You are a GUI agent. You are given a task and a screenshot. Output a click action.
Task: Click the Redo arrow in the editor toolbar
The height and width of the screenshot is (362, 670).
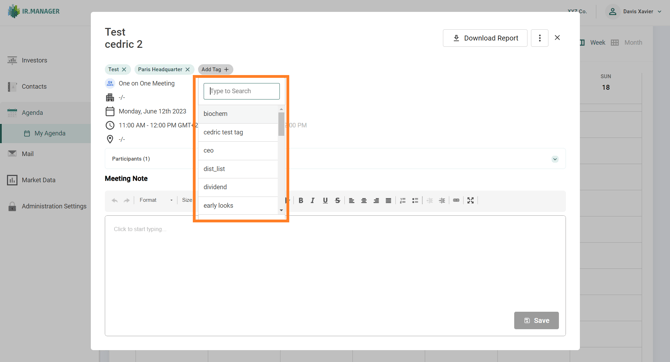point(126,200)
